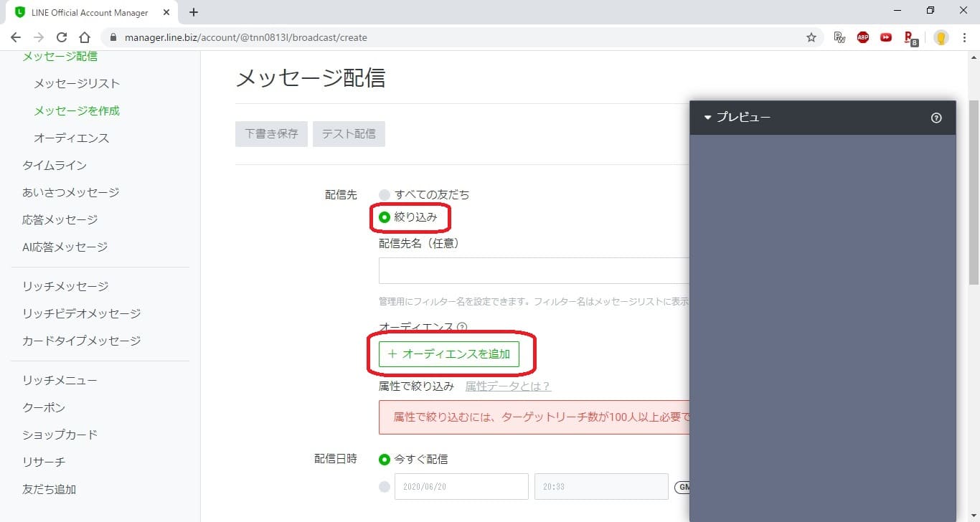Select the scheduled date radio button

(385, 487)
